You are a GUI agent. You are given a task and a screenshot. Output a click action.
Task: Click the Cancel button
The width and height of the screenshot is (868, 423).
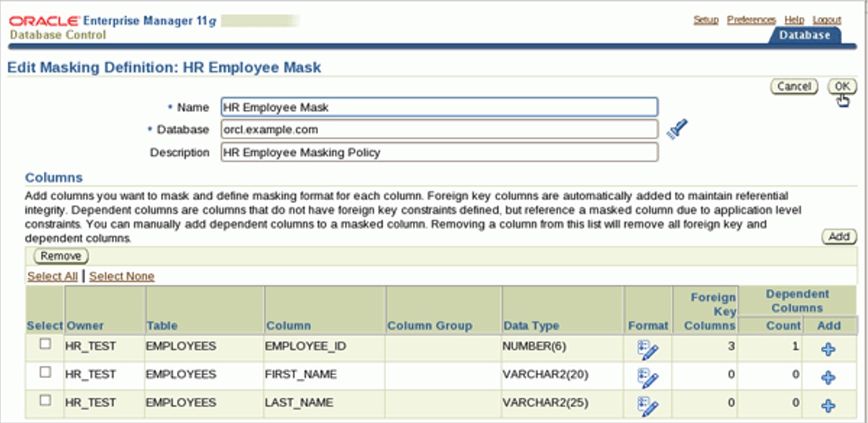(794, 86)
